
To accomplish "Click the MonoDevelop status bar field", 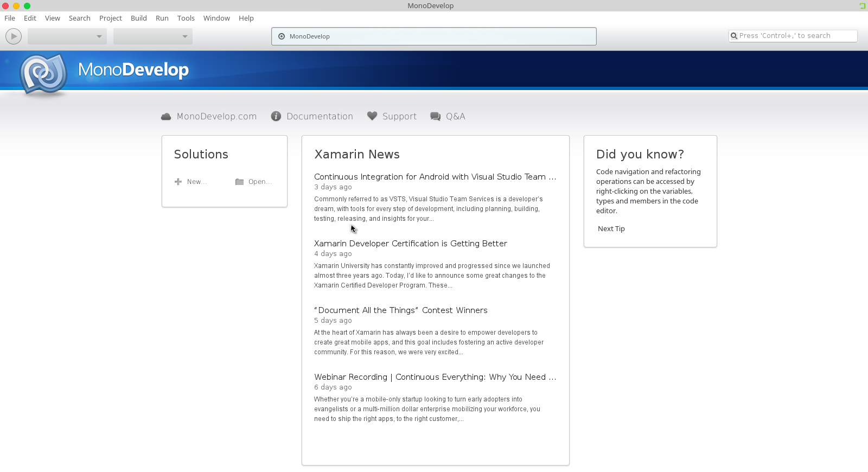I will tap(434, 36).
